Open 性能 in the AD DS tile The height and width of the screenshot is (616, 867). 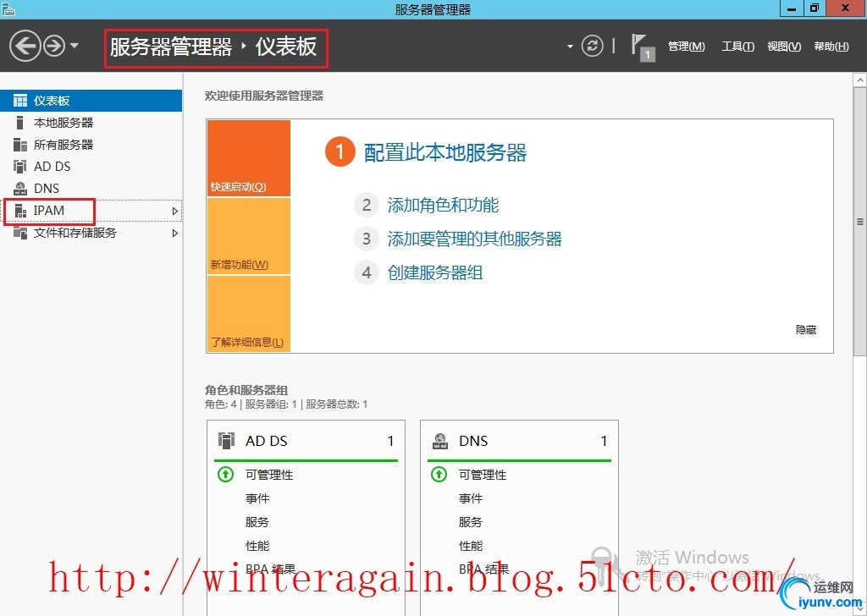tap(257, 546)
